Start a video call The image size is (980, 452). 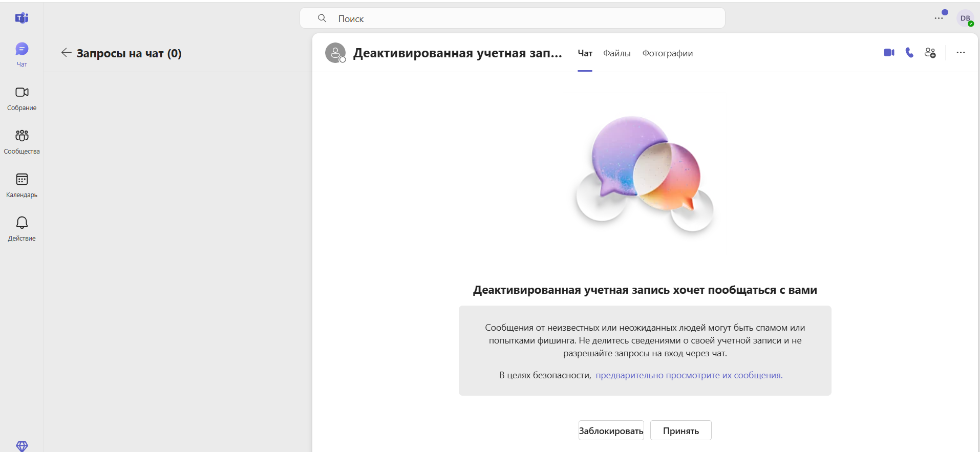[889, 53]
